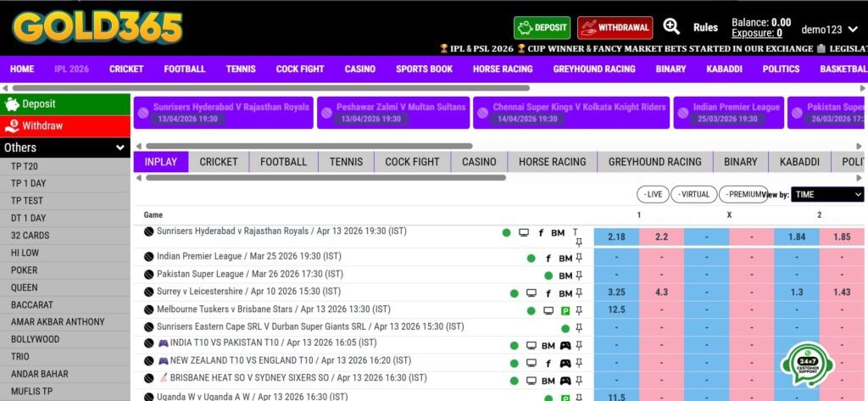The image size is (868, 401).
Task: Pin the INDIA T10 VS PAKISTAN T10 match
Action: click(x=579, y=346)
